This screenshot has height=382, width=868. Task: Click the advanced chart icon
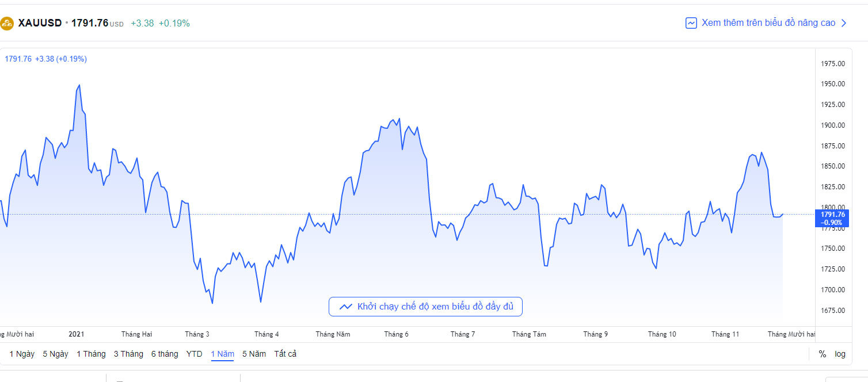pyautogui.click(x=691, y=23)
